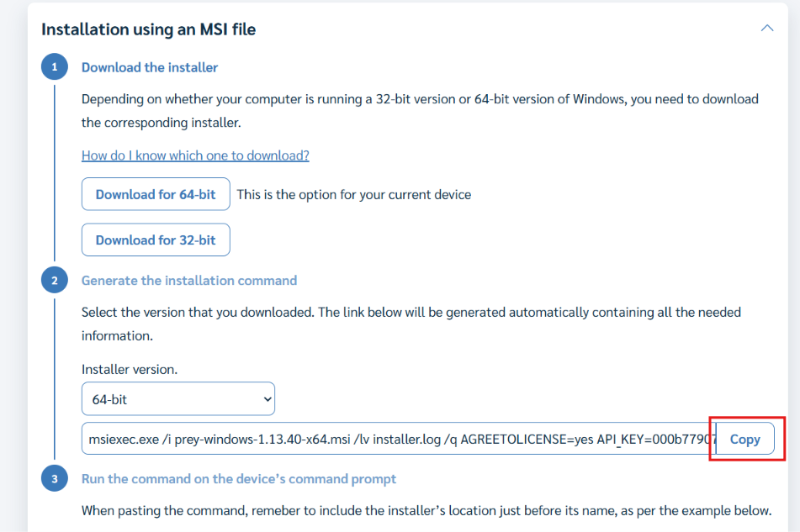Click the "This is the option for your current device" note

coord(354,195)
